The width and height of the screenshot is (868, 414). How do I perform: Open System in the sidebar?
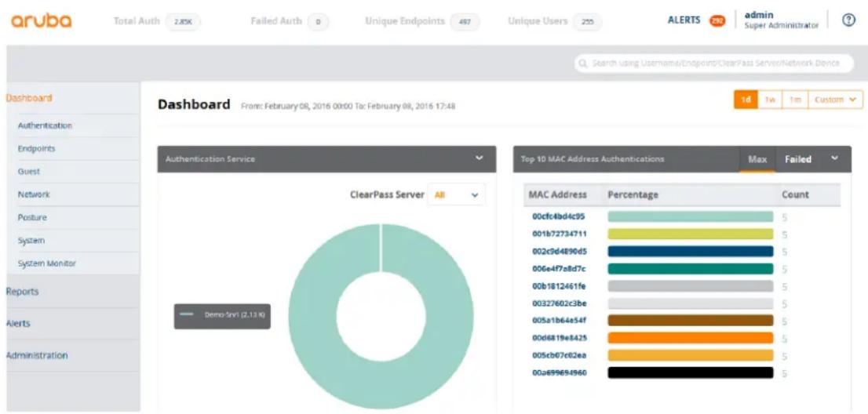31,241
